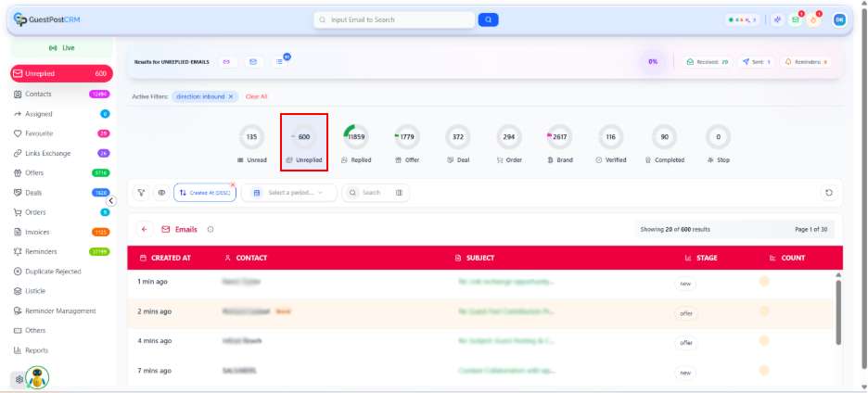Viewport: 868px width, 393px height.
Task: Click the STAGE column header
Action: coord(701,258)
